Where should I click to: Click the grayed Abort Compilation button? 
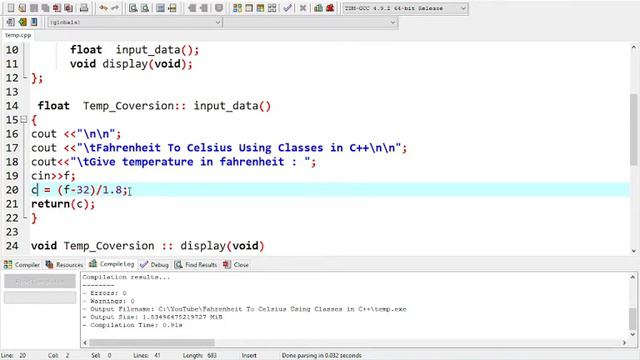(x=40, y=281)
